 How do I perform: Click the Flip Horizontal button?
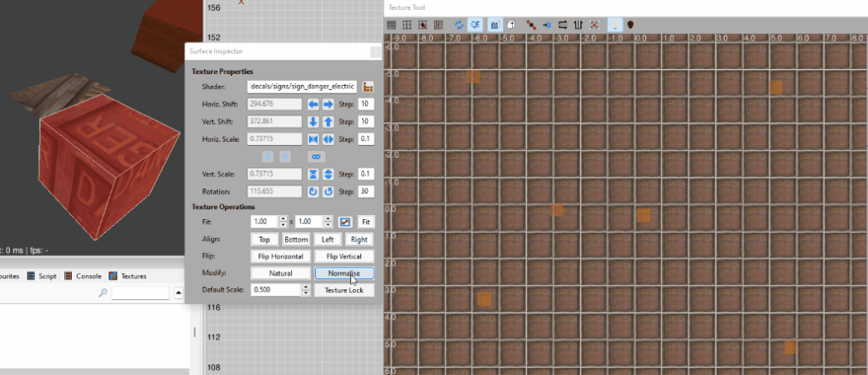(x=281, y=257)
